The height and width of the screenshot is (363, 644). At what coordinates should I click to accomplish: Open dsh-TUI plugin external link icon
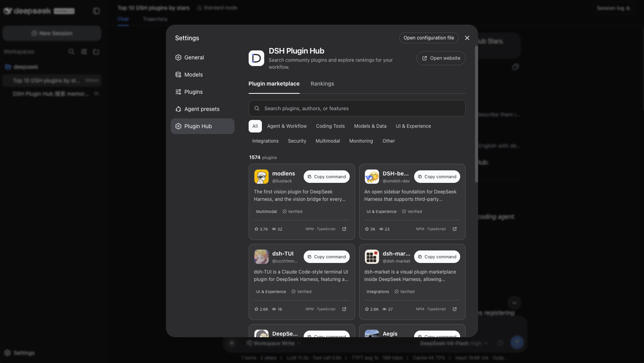coord(344,309)
